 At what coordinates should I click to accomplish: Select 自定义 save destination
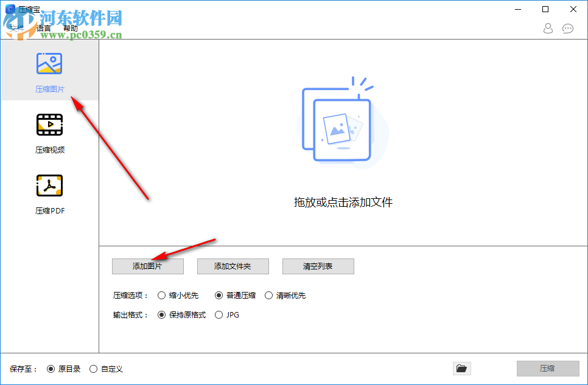point(93,369)
